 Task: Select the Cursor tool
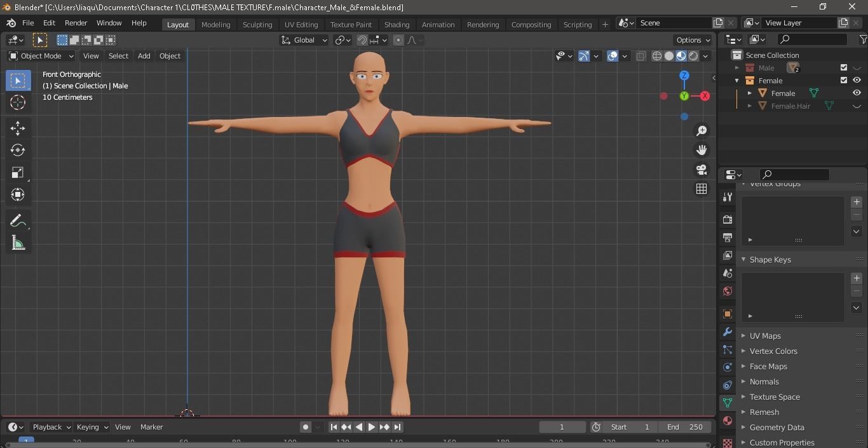click(18, 102)
